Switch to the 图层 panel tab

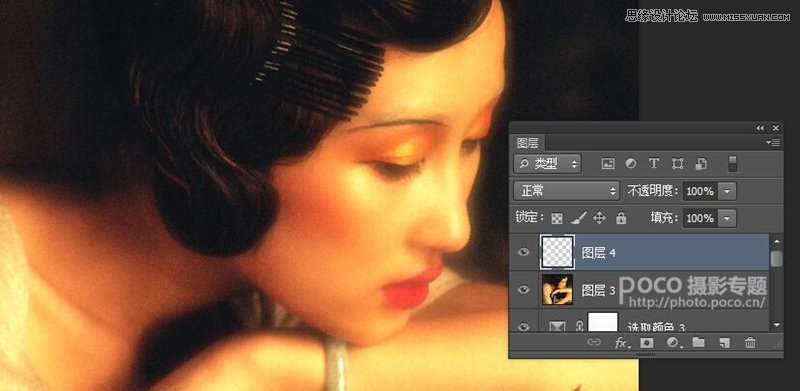pos(528,142)
